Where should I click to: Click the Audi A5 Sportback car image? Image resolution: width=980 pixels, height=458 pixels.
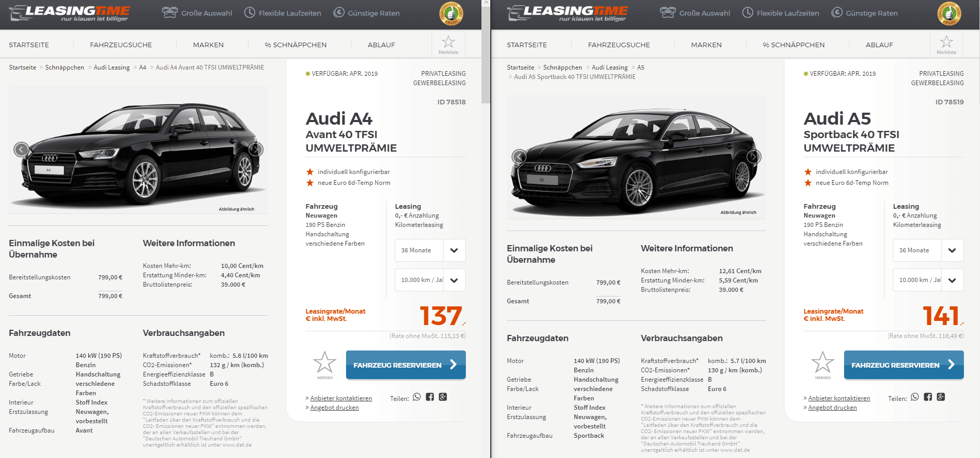point(636,156)
